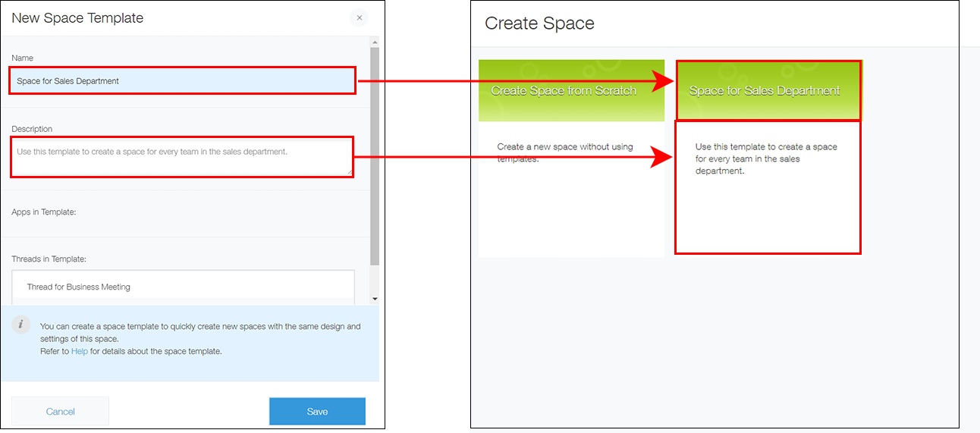Click the Apps in Template label
Viewport: 980px width, 433px height.
click(x=44, y=212)
